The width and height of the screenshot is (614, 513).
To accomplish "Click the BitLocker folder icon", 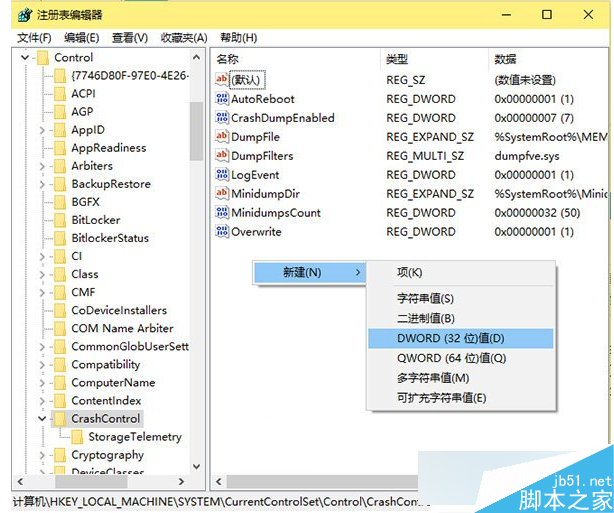I will click(60, 220).
